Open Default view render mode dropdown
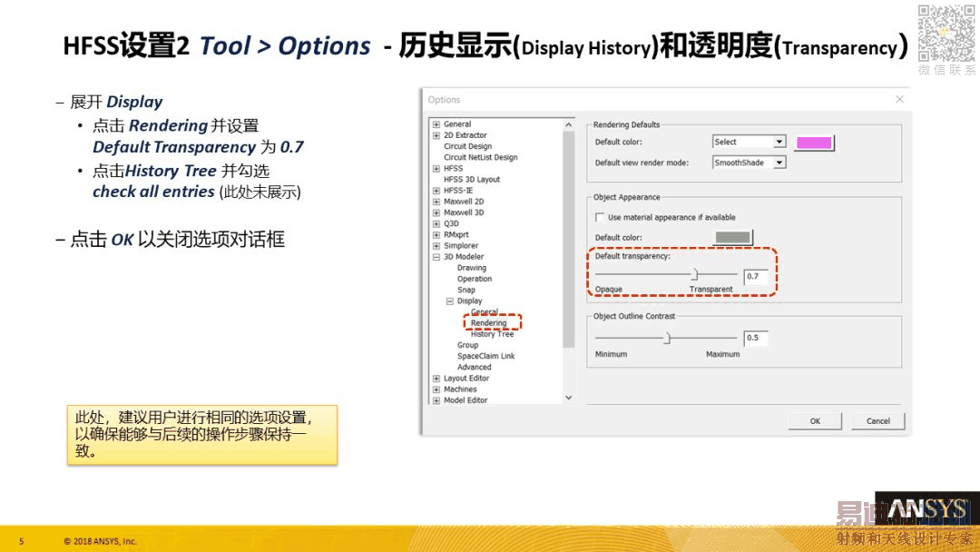 click(779, 163)
